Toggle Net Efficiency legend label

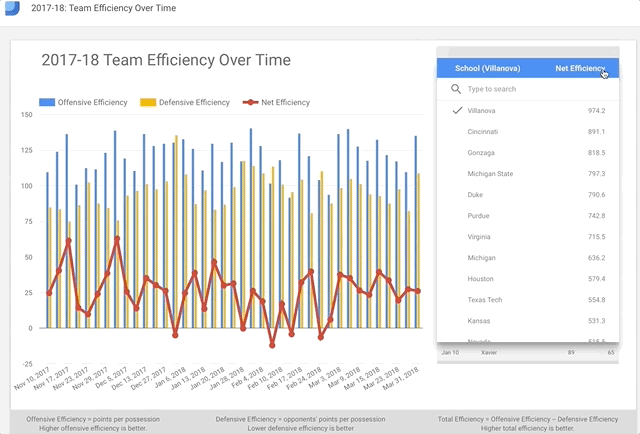click(x=285, y=102)
